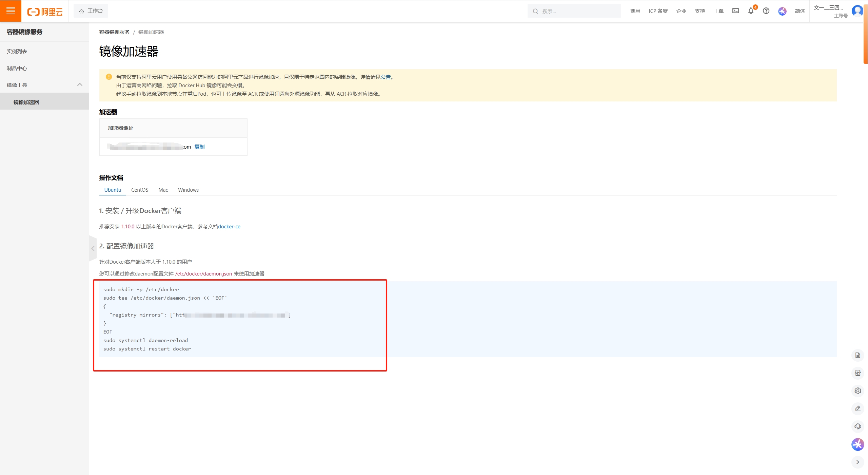Click the registry-mirrors code line
The width and height of the screenshot is (868, 475).
(200, 315)
